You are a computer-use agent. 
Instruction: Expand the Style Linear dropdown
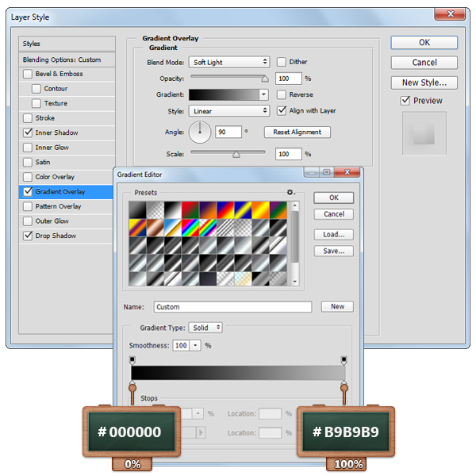point(230,111)
